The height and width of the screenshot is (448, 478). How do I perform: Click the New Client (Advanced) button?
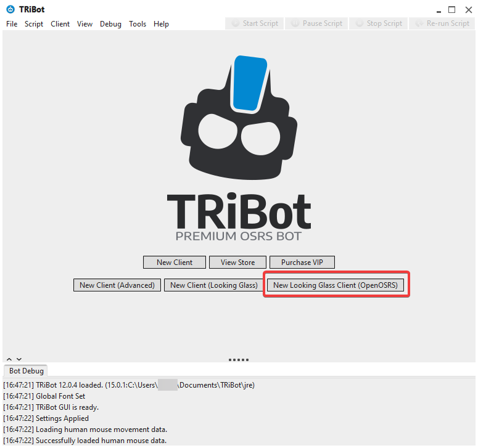pyautogui.click(x=117, y=285)
